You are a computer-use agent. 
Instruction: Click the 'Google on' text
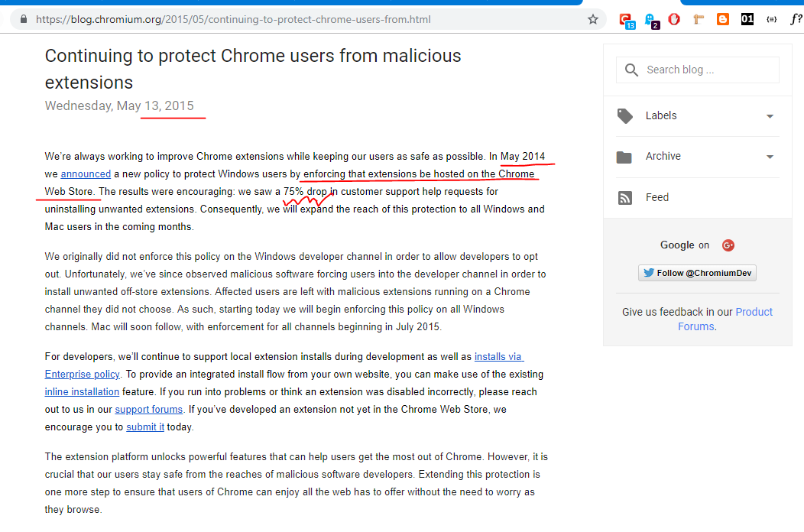pos(685,245)
